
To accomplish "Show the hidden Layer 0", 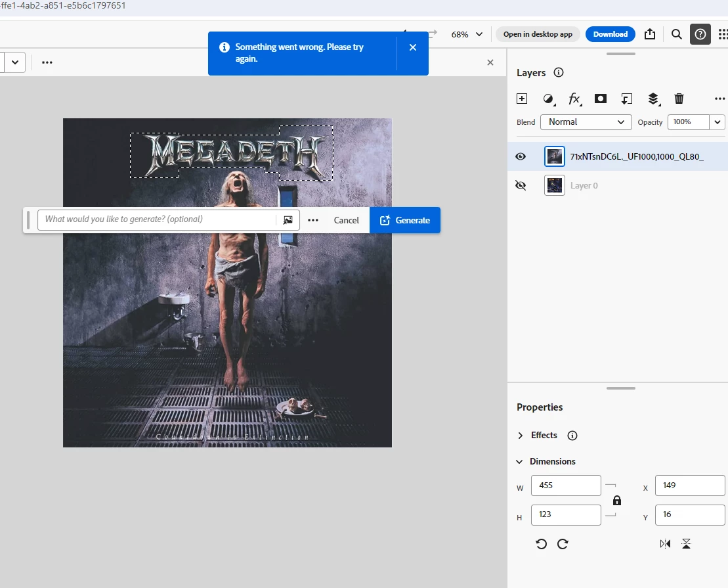I will pos(521,185).
